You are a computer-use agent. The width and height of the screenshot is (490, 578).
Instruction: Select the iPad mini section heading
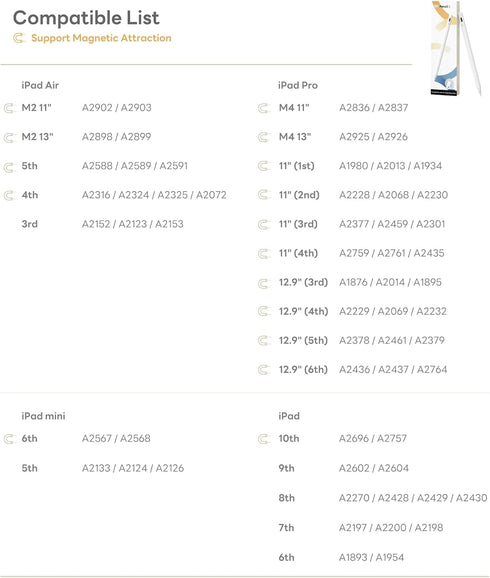pos(44,416)
